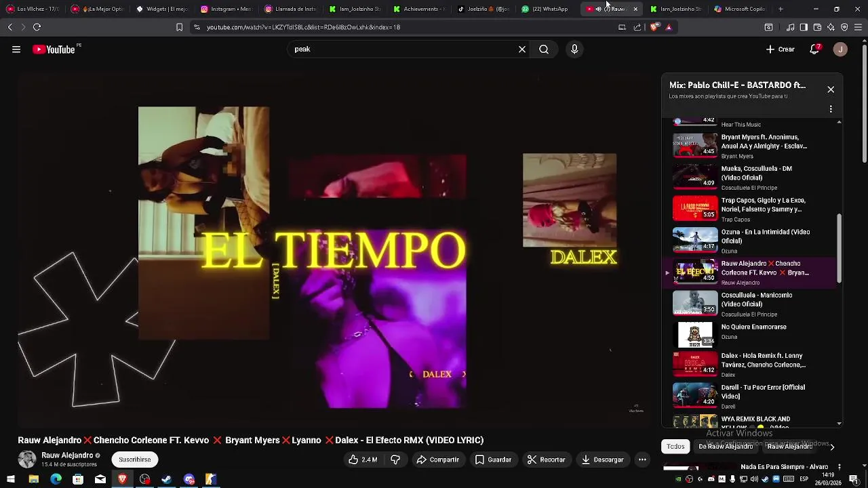Clear the search box with the X icon

click(522, 49)
